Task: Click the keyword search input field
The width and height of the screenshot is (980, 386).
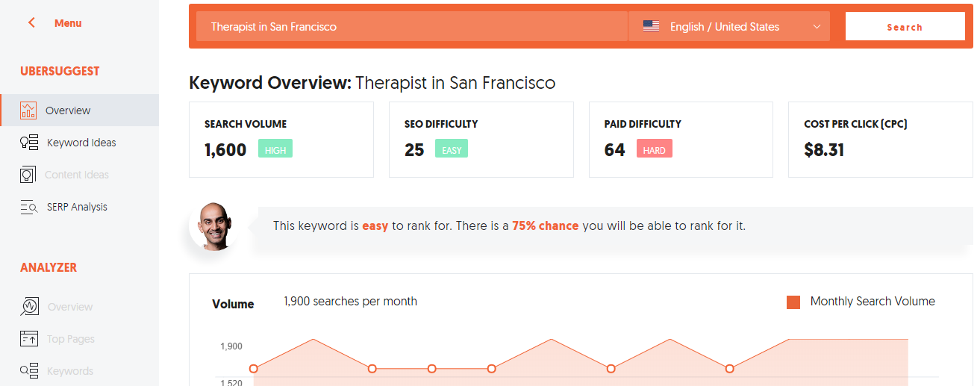Action: coord(411,27)
